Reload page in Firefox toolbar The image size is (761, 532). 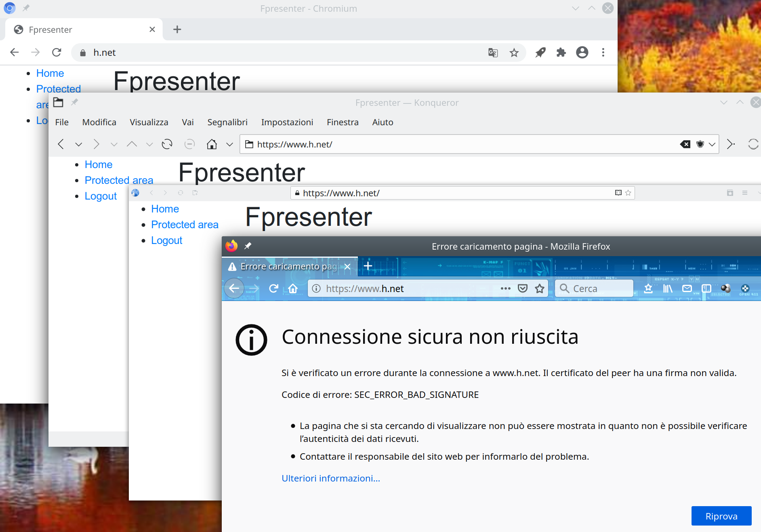pos(273,288)
